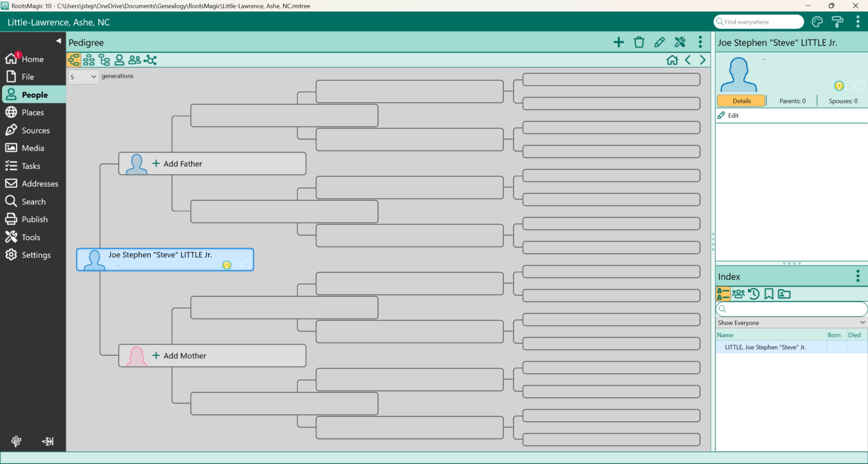
Task: Switch to the Groups view in Index
Action: 738,294
